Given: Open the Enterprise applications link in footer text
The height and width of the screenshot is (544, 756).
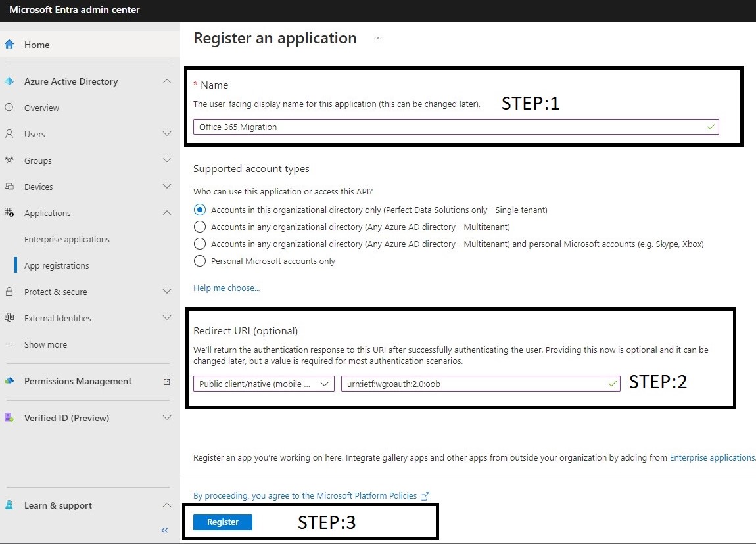Looking at the screenshot, I should coord(712,458).
